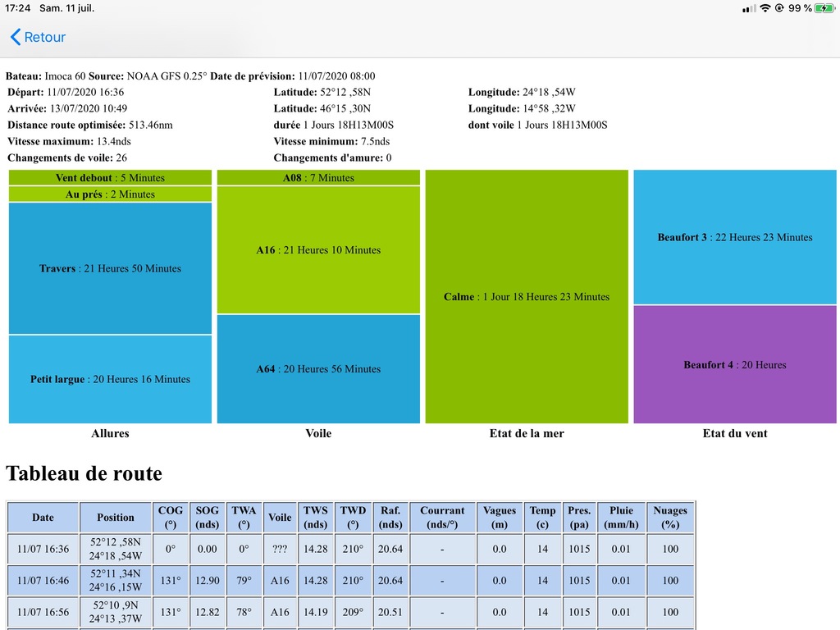Tap the back chevron arrow icon
This screenshot has height=630, width=840.
[x=16, y=37]
